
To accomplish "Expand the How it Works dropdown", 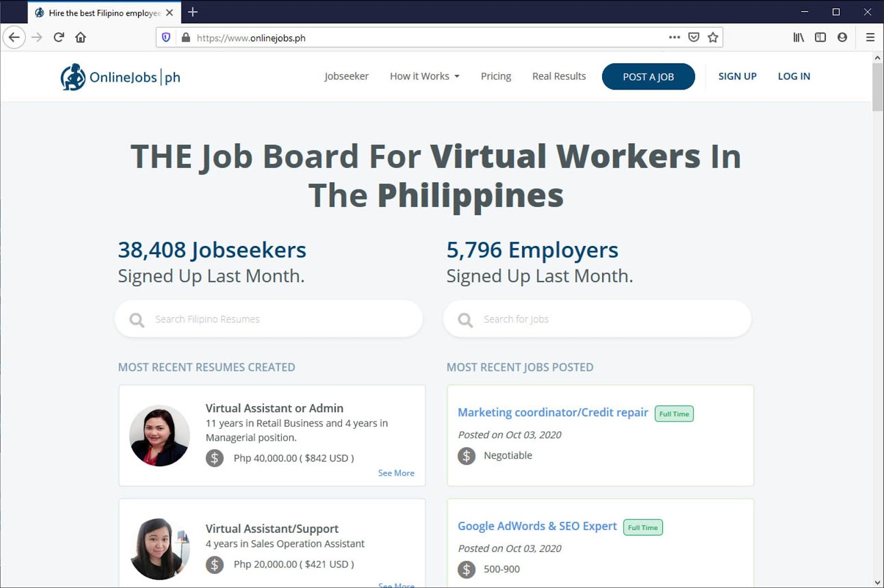I will coord(424,76).
